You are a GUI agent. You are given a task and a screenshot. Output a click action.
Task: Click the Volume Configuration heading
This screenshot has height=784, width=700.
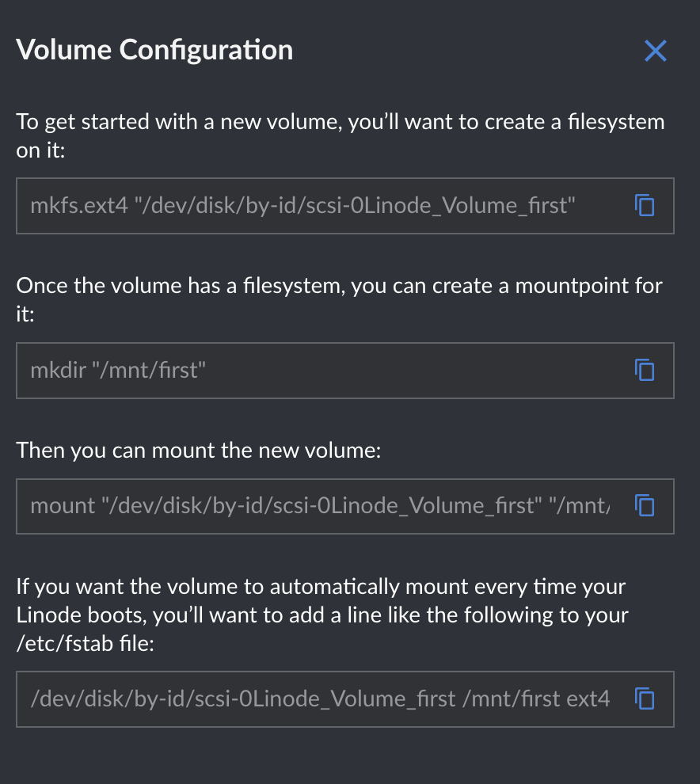(154, 51)
